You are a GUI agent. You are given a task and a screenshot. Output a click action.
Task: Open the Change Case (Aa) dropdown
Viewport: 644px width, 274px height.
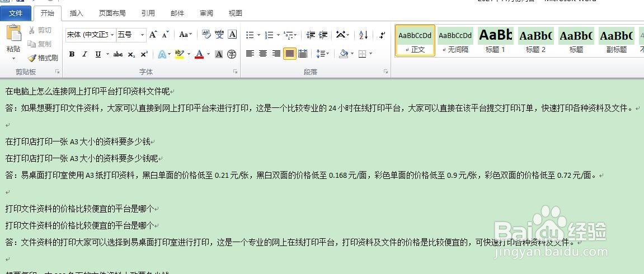tap(186, 35)
